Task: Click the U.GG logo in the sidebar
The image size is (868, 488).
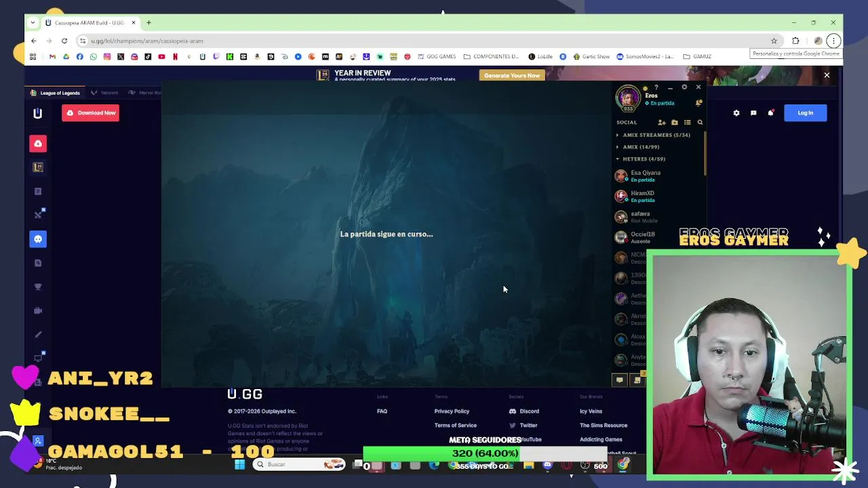Action: 38,113
